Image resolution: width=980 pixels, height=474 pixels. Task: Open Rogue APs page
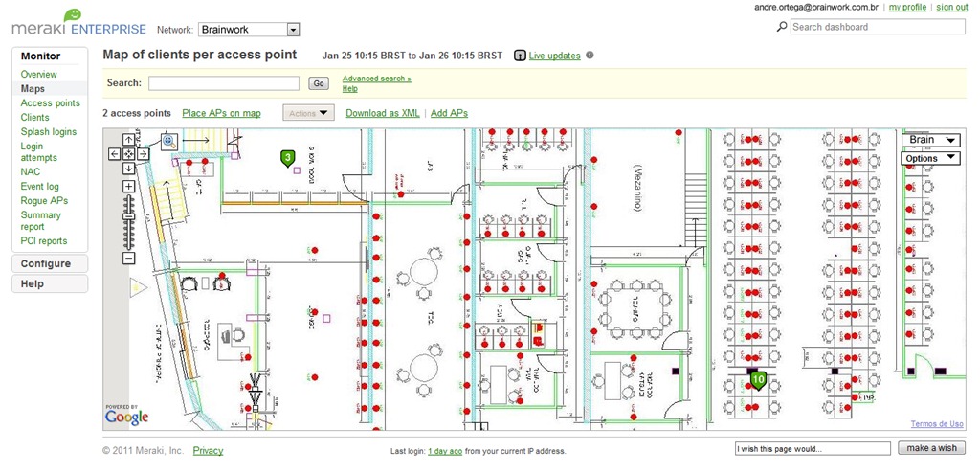(x=44, y=201)
